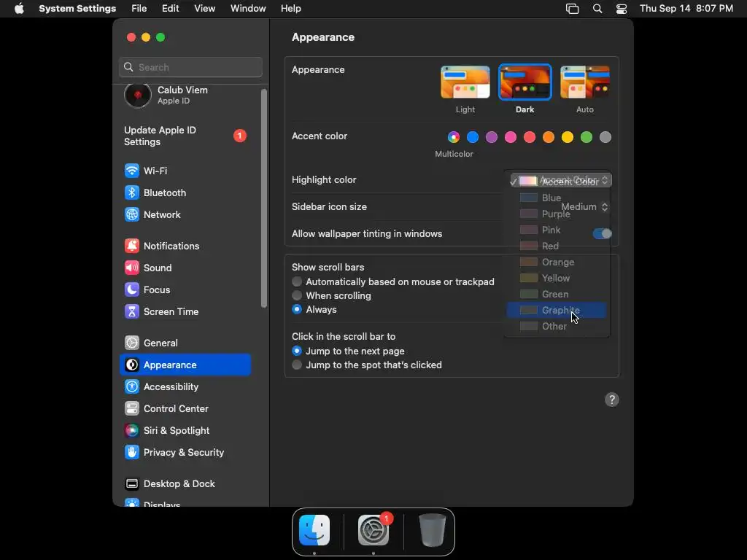Click the sidebar Search field
Viewport: 747px width, 560px height.
click(190, 67)
